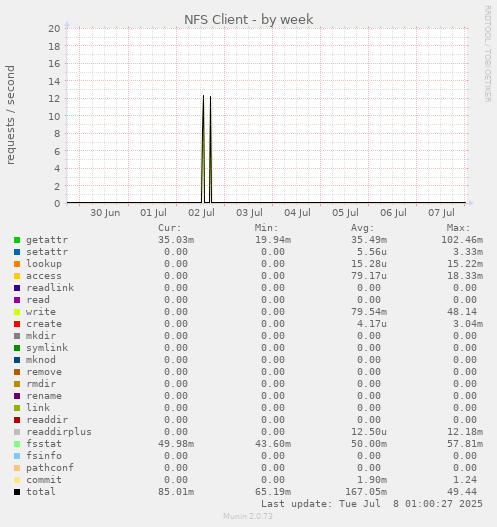Viewport: 497px width, 527px height.
Task: Click the light green fsstat legend swatch
Action: (x=17, y=444)
